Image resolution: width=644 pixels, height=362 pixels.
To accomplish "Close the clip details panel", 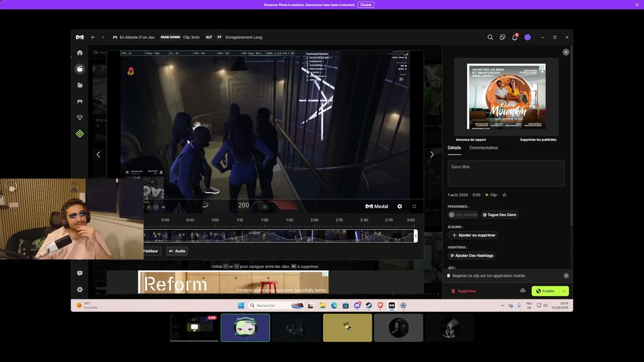I will [566, 52].
